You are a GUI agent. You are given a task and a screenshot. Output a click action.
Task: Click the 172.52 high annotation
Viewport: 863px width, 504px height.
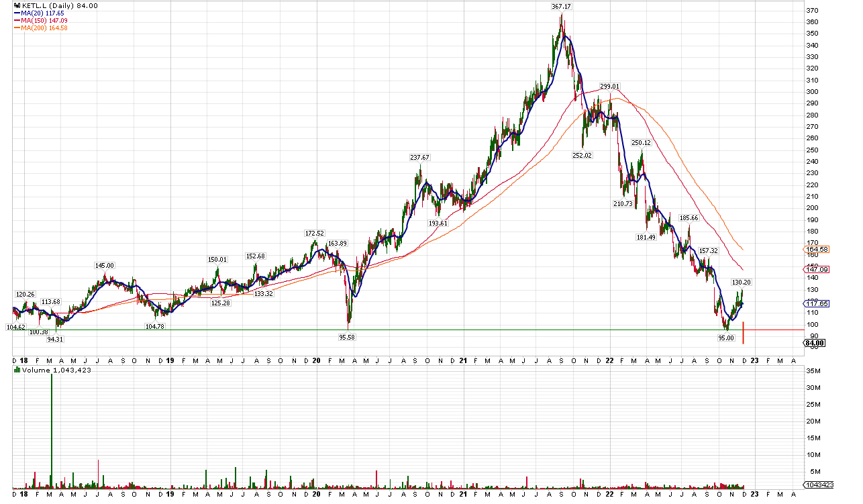pyautogui.click(x=314, y=234)
